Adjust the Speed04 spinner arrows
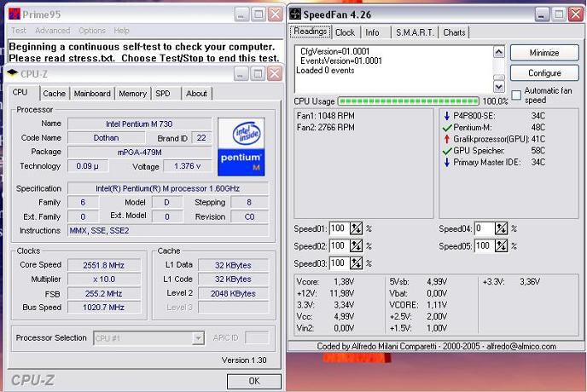 [x=502, y=228]
